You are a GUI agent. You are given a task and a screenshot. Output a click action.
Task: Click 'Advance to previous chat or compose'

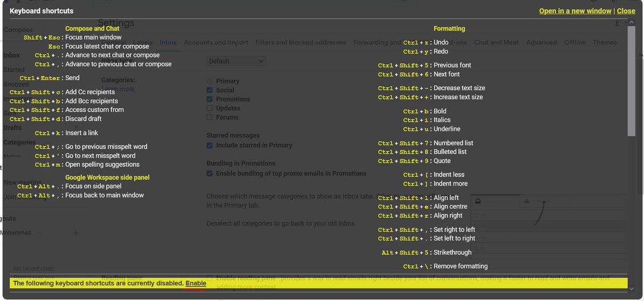pyautogui.click(x=103, y=64)
